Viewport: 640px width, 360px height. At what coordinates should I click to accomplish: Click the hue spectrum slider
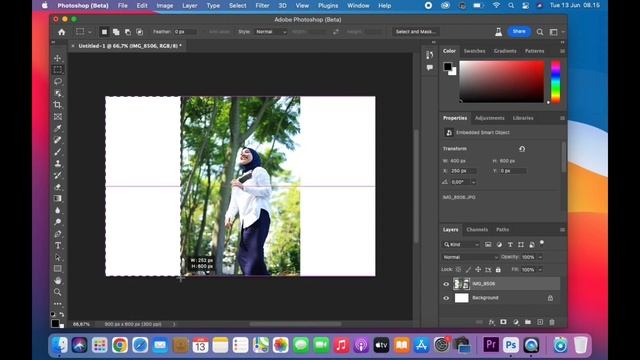click(x=556, y=82)
